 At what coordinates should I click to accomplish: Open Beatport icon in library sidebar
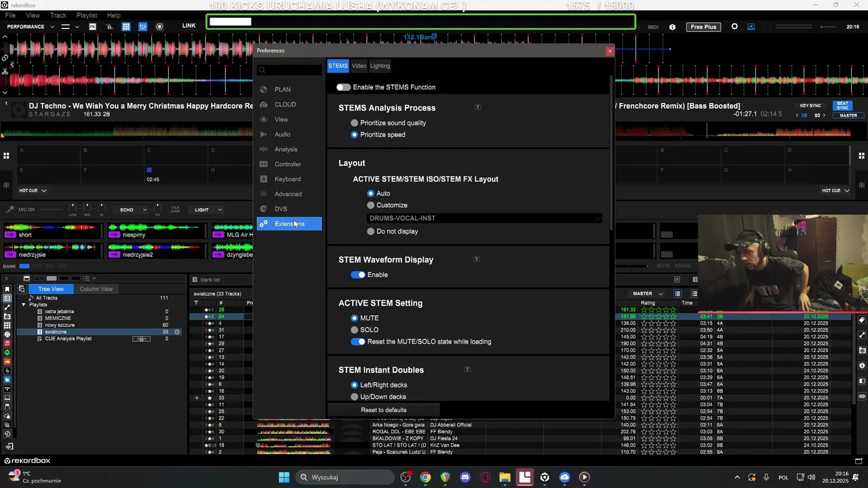[7, 371]
